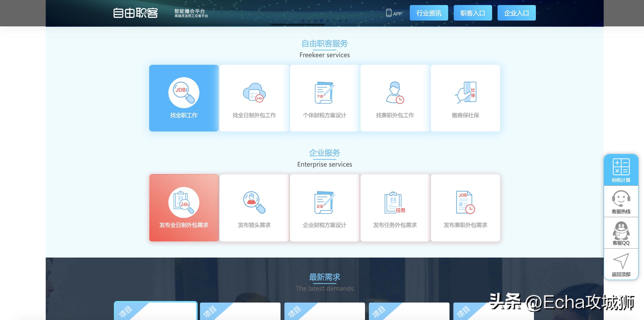The height and width of the screenshot is (320, 644).
Task: Open the 行业资讯 navigation item
Action: pyautogui.click(x=429, y=13)
